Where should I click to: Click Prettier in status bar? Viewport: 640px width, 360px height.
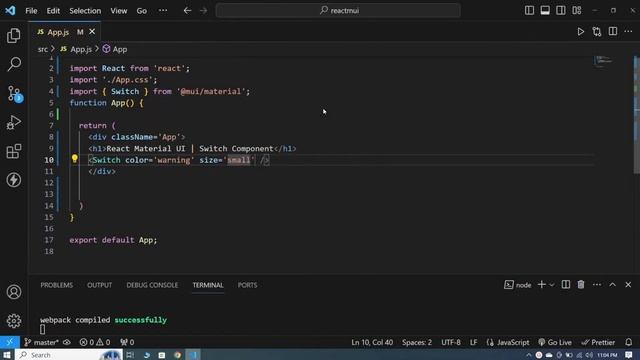[598, 342]
